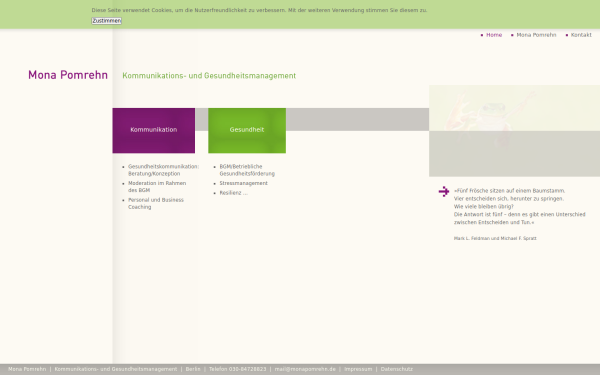Click the Zustimmen cookie consent button
The height and width of the screenshot is (375, 600).
[106, 21]
